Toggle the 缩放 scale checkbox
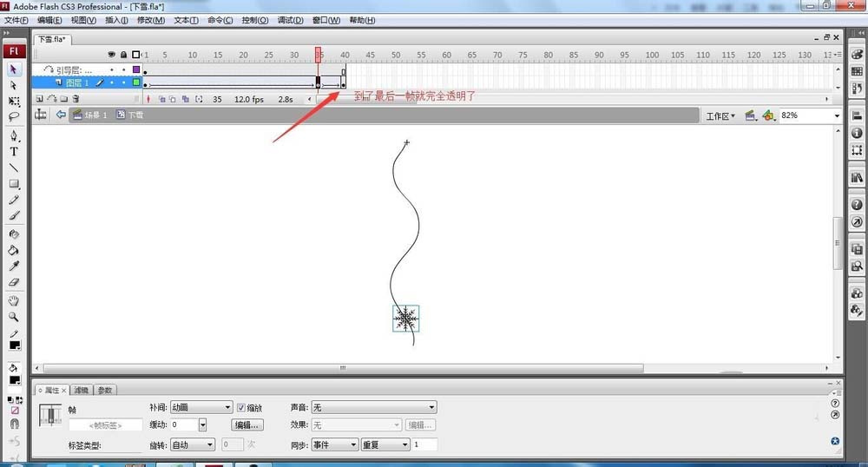Image resolution: width=868 pixels, height=467 pixels. (x=241, y=407)
